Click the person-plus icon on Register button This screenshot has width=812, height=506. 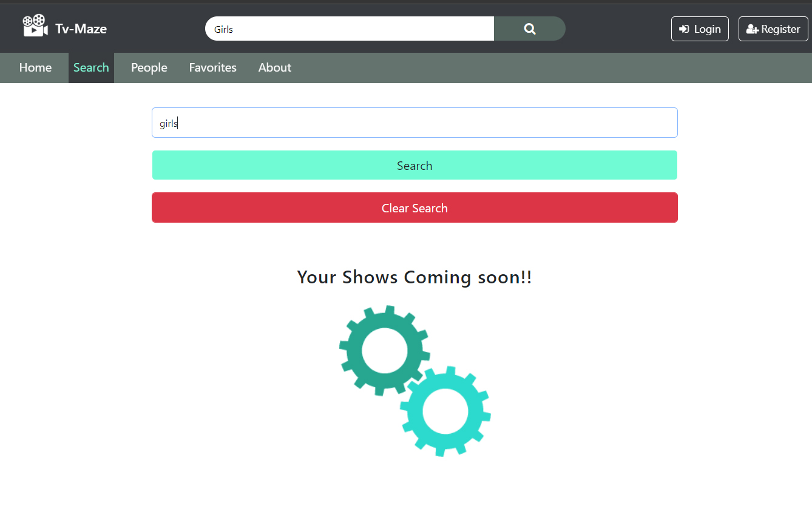tap(753, 29)
